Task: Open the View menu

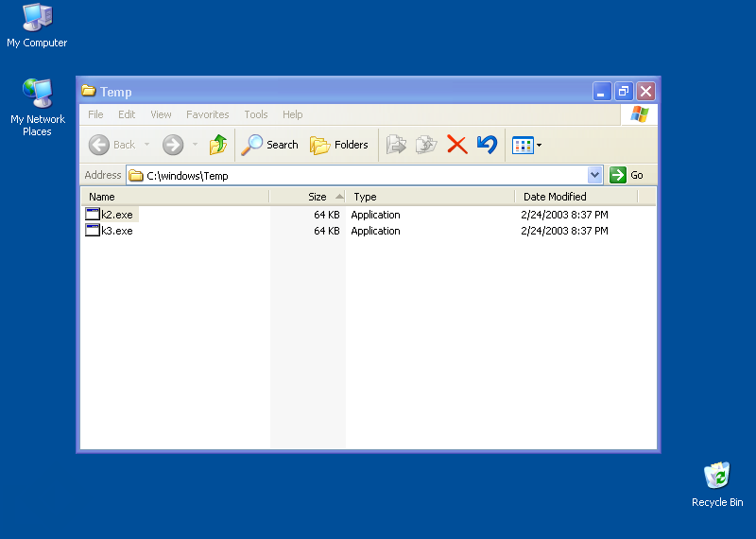Action: click(x=161, y=114)
